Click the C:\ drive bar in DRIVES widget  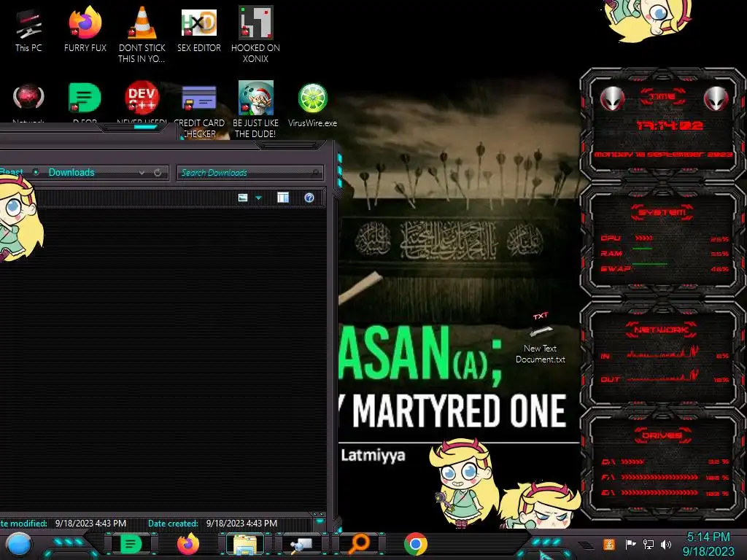click(x=632, y=462)
